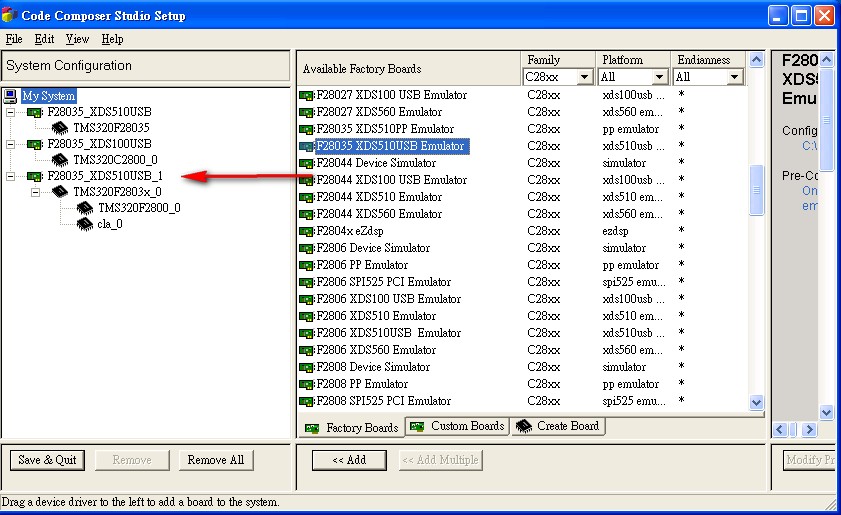
Task: Click the board list vertical scrollbar thumb
Action: click(x=757, y=190)
